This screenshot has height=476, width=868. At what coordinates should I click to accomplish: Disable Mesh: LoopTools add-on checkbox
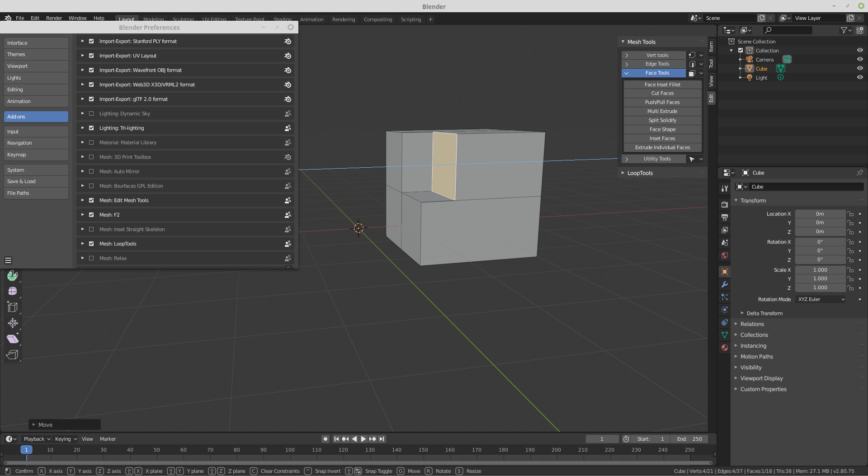click(91, 244)
